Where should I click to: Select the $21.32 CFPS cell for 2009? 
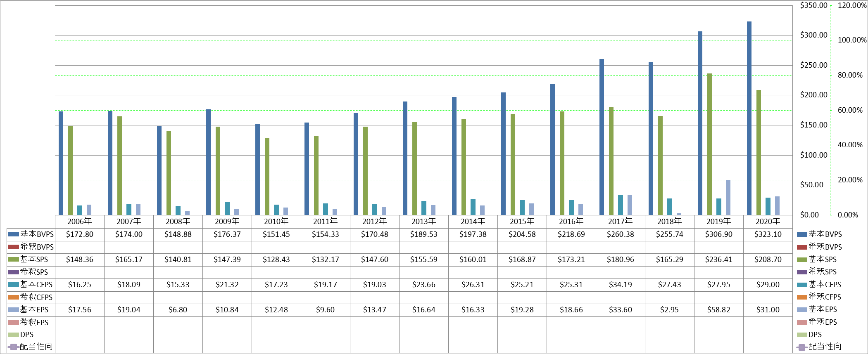point(227,285)
